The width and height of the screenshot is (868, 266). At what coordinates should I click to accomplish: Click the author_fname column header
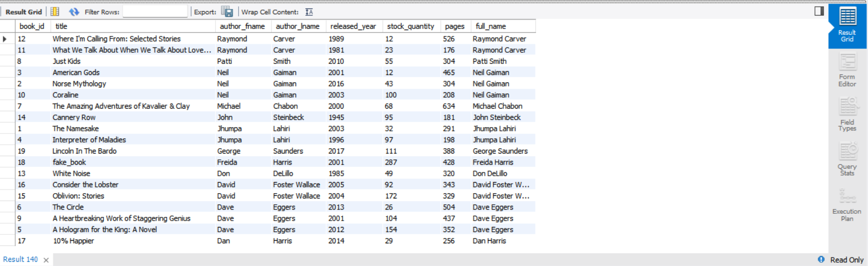(242, 26)
